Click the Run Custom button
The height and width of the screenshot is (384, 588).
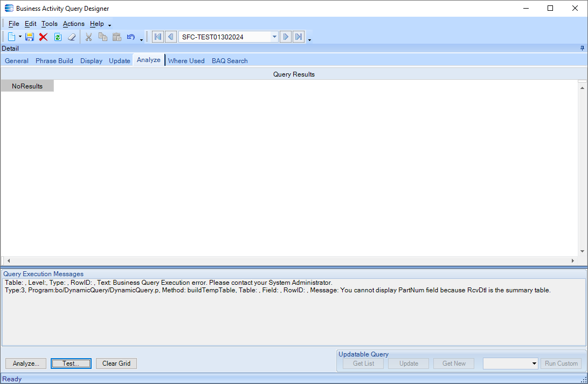pyautogui.click(x=561, y=364)
